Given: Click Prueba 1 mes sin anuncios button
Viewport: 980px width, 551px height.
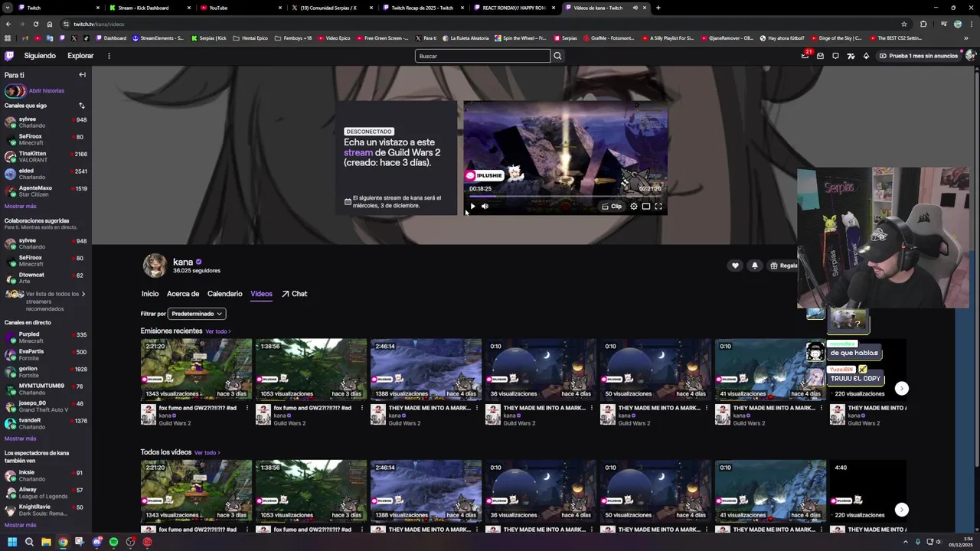Looking at the screenshot, I should [919, 56].
